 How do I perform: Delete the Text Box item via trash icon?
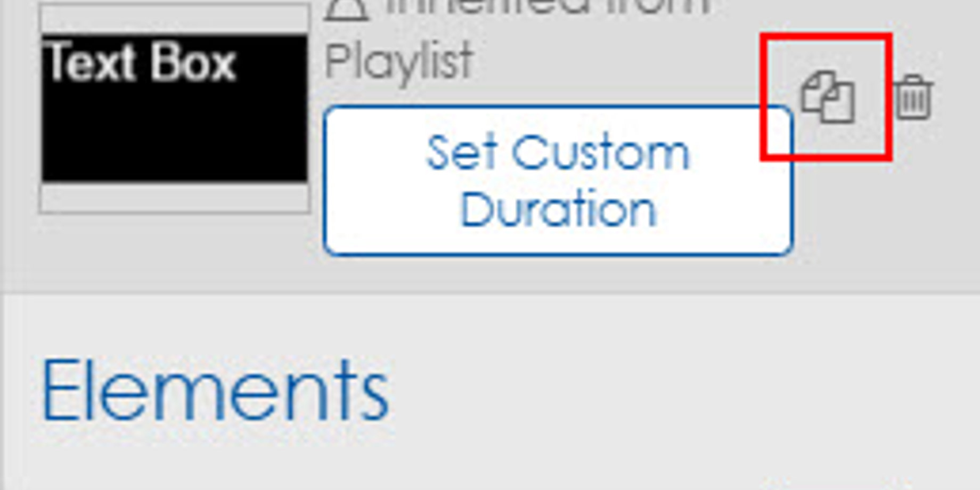click(x=914, y=97)
